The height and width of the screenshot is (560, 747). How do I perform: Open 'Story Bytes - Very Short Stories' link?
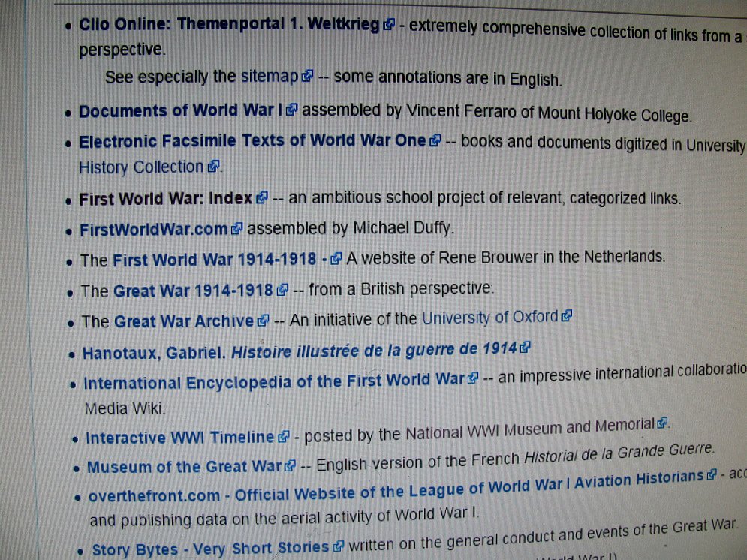click(210, 549)
